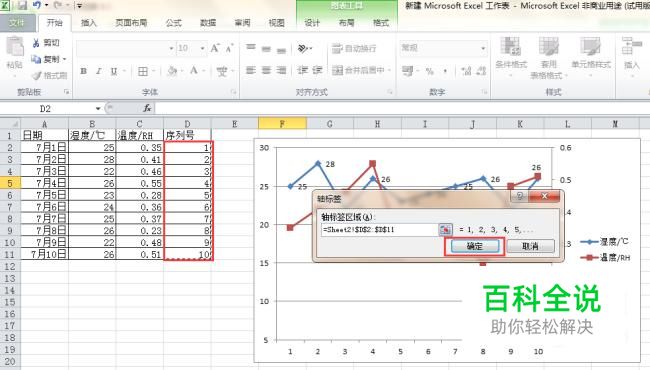Click the Paste icon in clipboard group
Viewport: 650px width, 370px height.
(x=15, y=47)
